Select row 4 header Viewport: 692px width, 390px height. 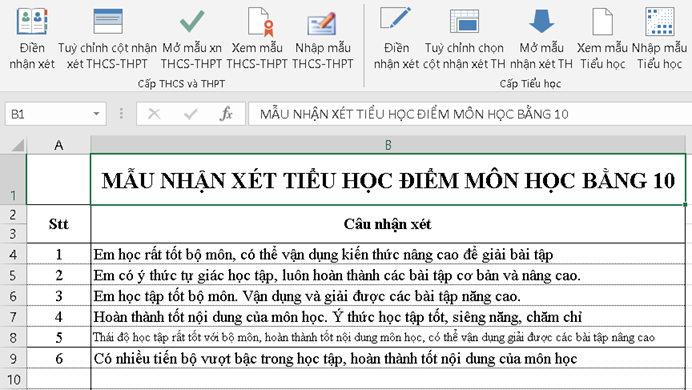tap(13, 254)
